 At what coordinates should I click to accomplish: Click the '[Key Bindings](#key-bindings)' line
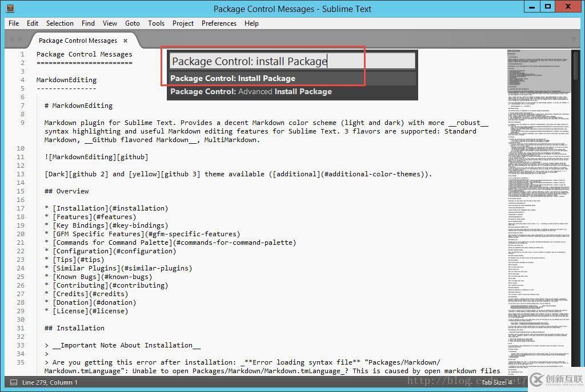coord(106,225)
